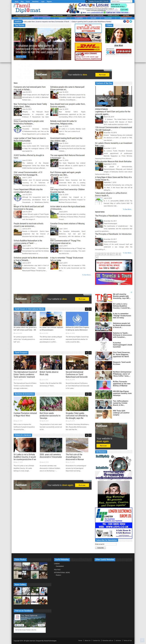This screenshot has height=644, width=146.
Task: Click Fix it now in first FastComet banner
Action: (102, 74)
